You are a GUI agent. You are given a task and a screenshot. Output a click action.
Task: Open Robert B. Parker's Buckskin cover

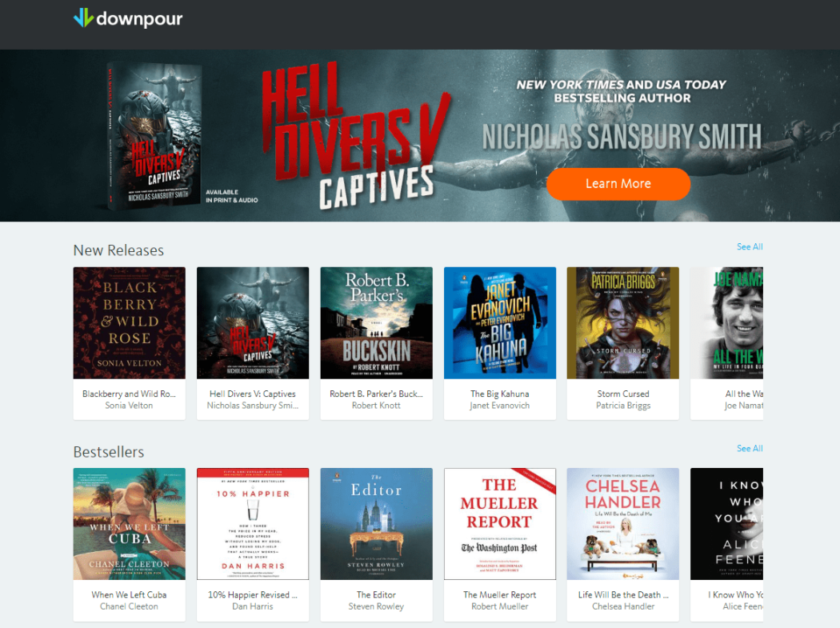click(x=376, y=323)
